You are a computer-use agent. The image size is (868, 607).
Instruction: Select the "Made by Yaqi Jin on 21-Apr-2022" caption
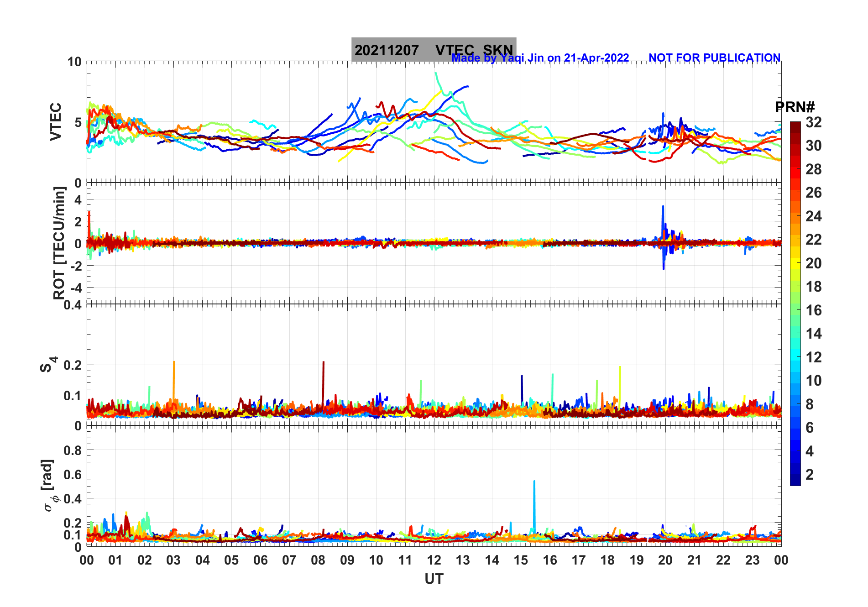540,58
